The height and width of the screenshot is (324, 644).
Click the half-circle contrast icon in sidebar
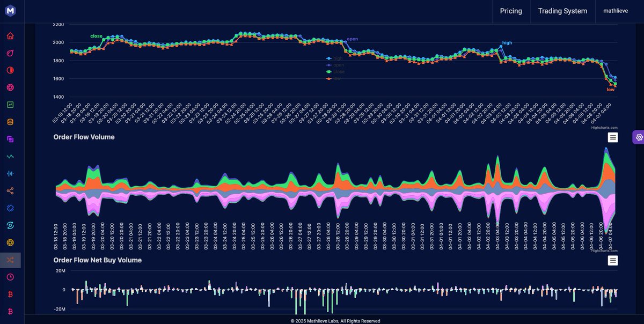[x=10, y=70]
